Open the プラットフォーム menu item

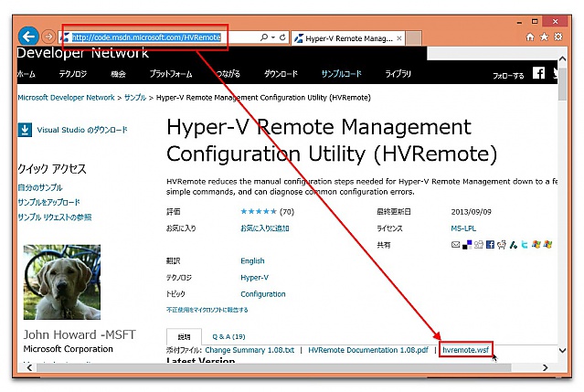171,74
